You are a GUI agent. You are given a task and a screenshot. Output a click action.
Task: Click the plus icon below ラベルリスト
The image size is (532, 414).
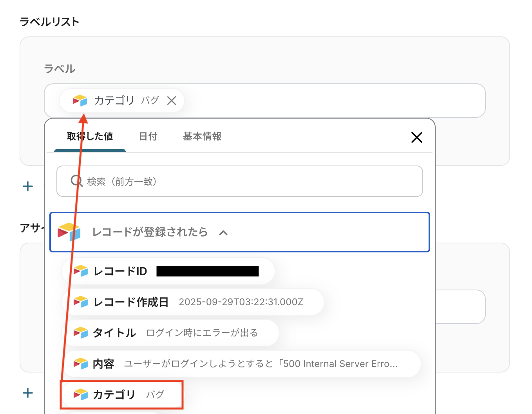click(x=28, y=186)
